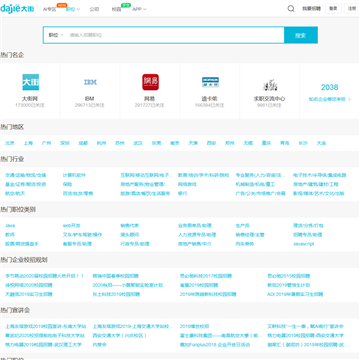
Task: Open the 大街网 company logo
Action: pyautogui.click(x=30, y=82)
